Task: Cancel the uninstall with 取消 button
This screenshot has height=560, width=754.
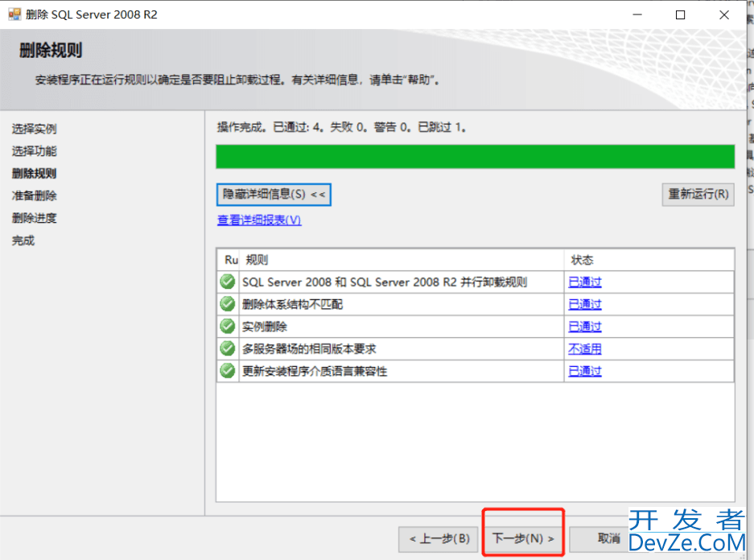Action: point(609,538)
